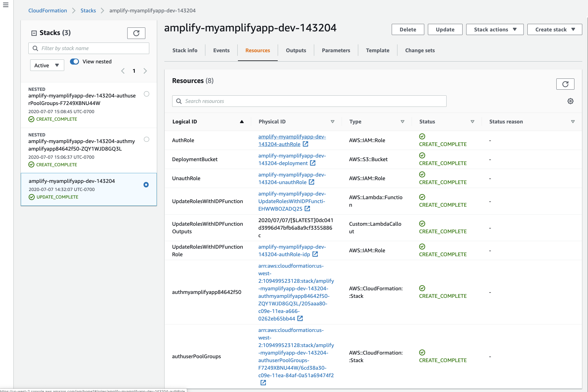Open the hamburger navigation menu
Image resolution: width=588 pixels, height=392 pixels.
pyautogui.click(x=6, y=5)
